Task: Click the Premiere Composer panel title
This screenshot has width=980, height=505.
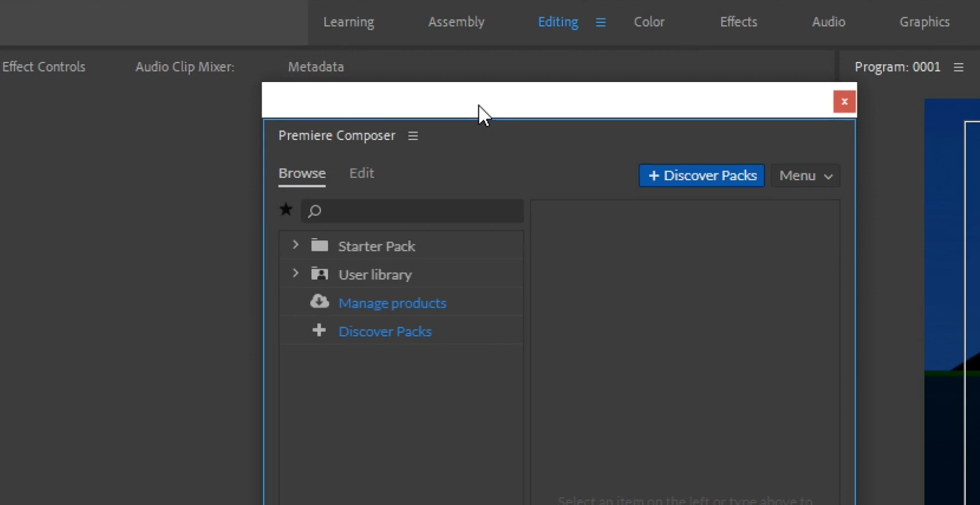Action: [x=337, y=135]
